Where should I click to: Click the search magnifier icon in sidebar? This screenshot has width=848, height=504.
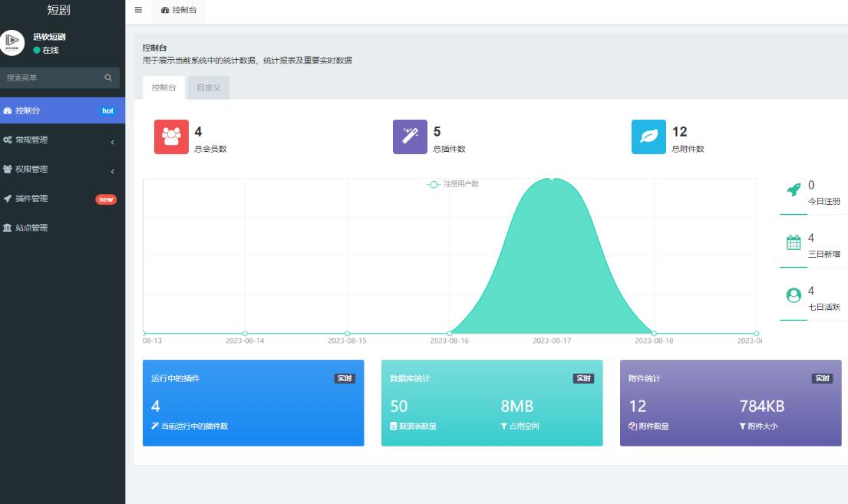(x=108, y=78)
